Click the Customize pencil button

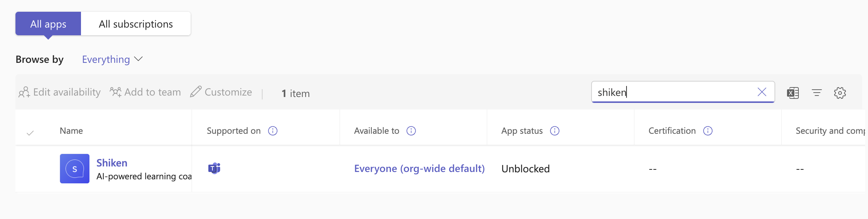221,92
